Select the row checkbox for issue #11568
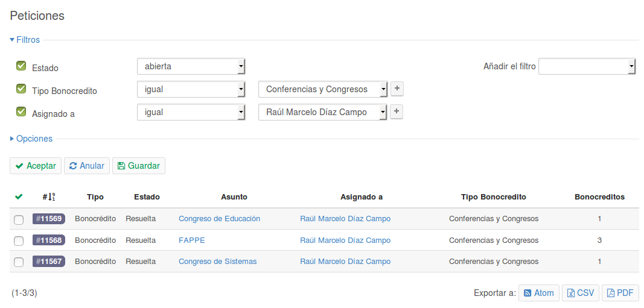The image size is (644, 308). pyautogui.click(x=19, y=240)
